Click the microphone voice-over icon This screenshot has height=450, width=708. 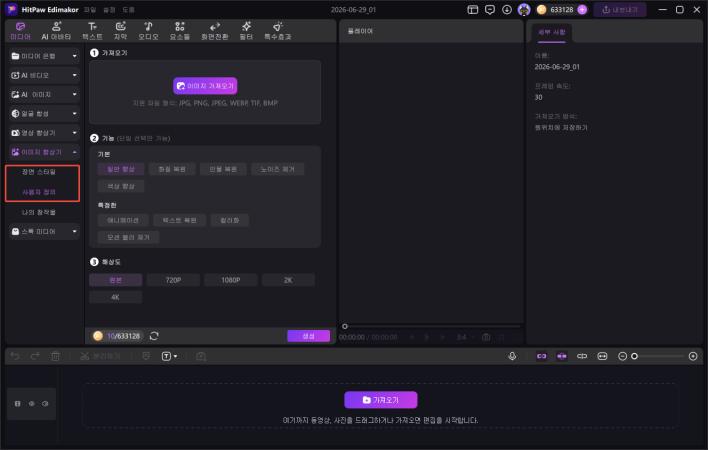[512, 356]
